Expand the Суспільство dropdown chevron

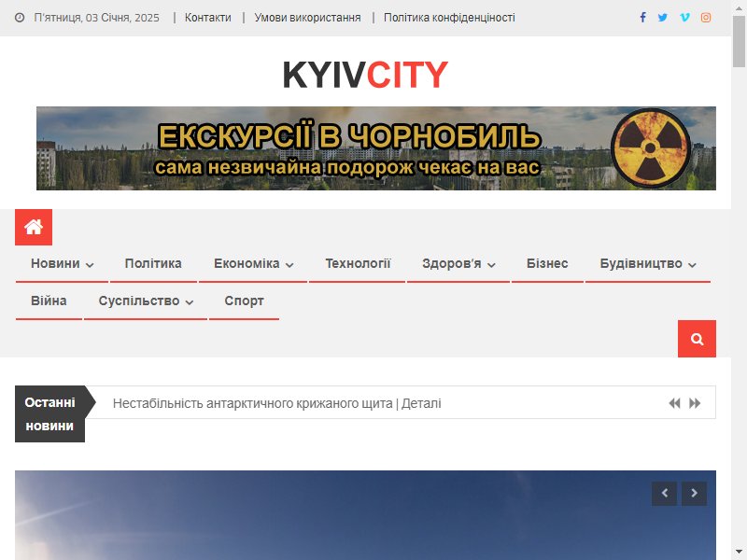190,301
